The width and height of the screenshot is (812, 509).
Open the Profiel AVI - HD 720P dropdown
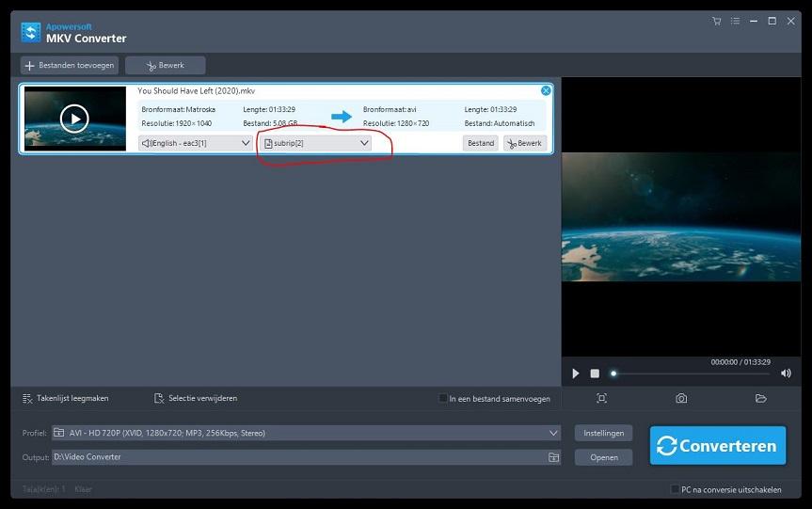(x=306, y=433)
